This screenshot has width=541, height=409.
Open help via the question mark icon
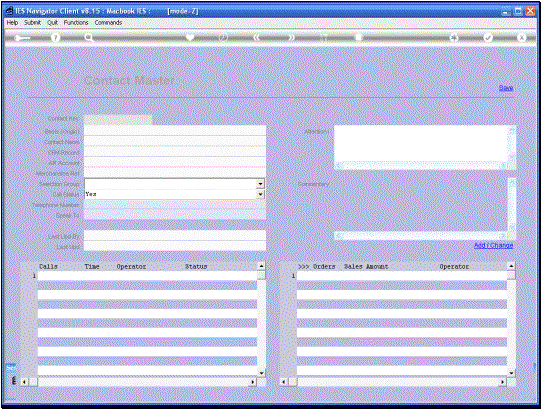[55, 37]
